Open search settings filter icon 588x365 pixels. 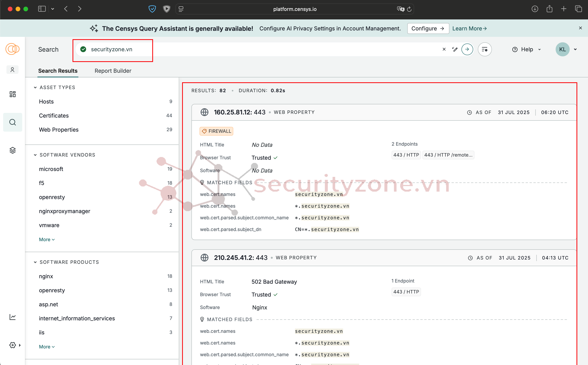point(485,49)
